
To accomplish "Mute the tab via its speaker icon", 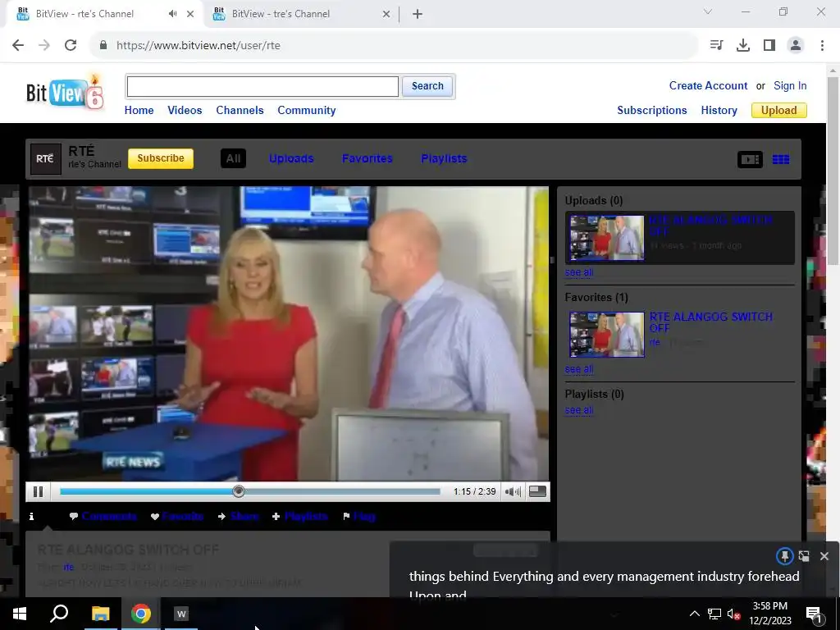I will coord(172,14).
